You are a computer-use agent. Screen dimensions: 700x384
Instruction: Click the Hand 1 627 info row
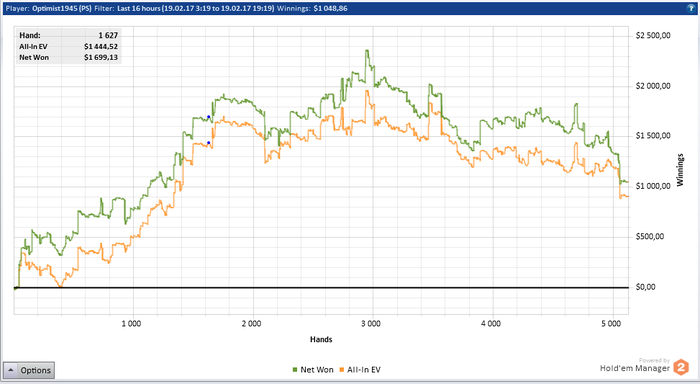(68, 35)
